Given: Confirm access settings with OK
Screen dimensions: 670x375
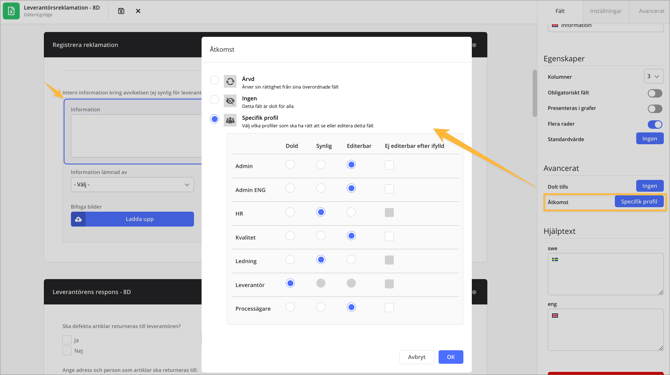Looking at the screenshot, I should coord(451,357).
